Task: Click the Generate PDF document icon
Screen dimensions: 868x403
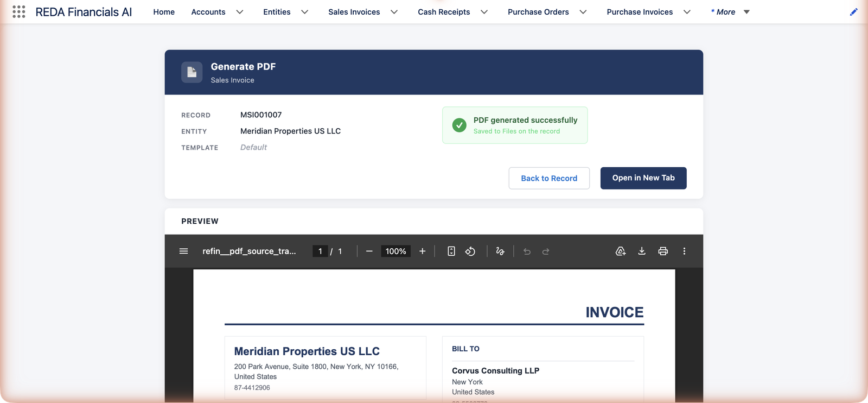Action: pyautogui.click(x=192, y=72)
